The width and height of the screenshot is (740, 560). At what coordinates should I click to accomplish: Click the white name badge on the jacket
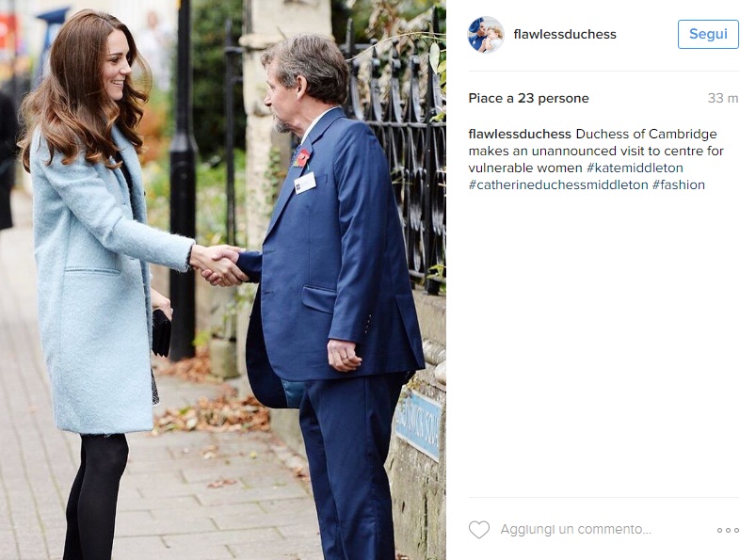click(305, 182)
